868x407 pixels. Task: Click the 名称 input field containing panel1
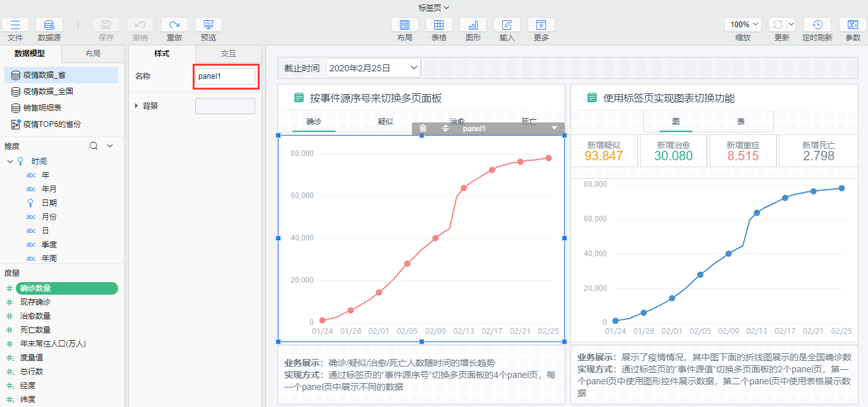coord(225,76)
